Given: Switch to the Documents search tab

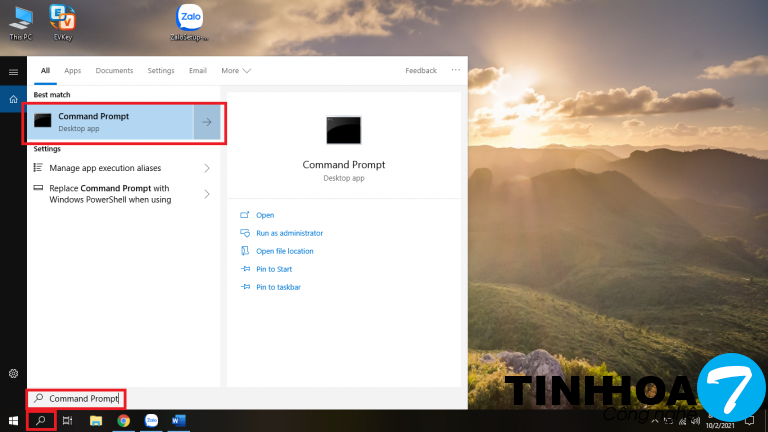Looking at the screenshot, I should [x=114, y=71].
